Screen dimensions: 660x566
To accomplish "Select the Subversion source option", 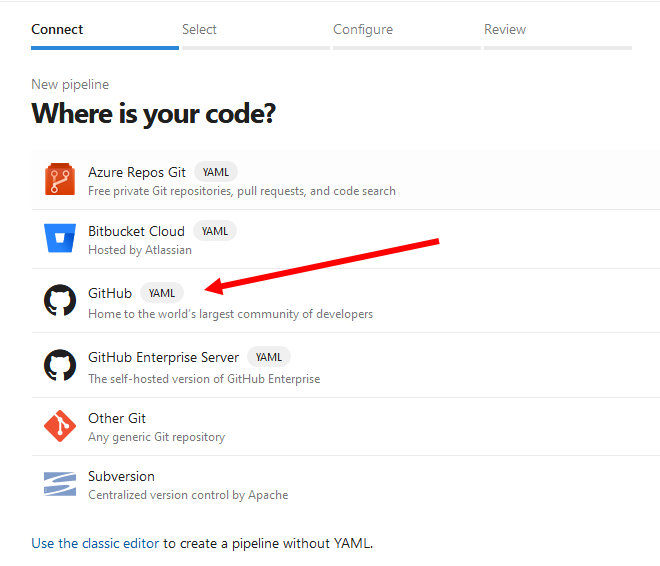I will 346,485.
